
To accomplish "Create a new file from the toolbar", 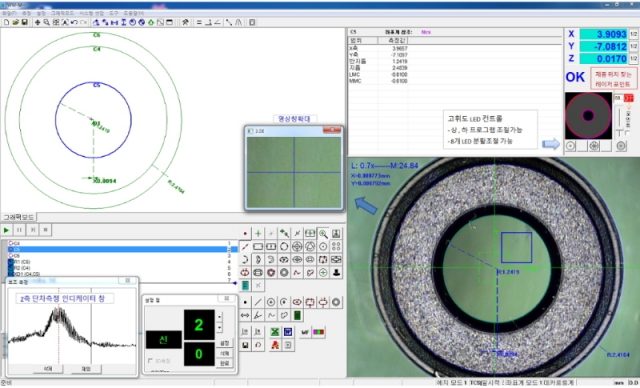I will 7,22.
